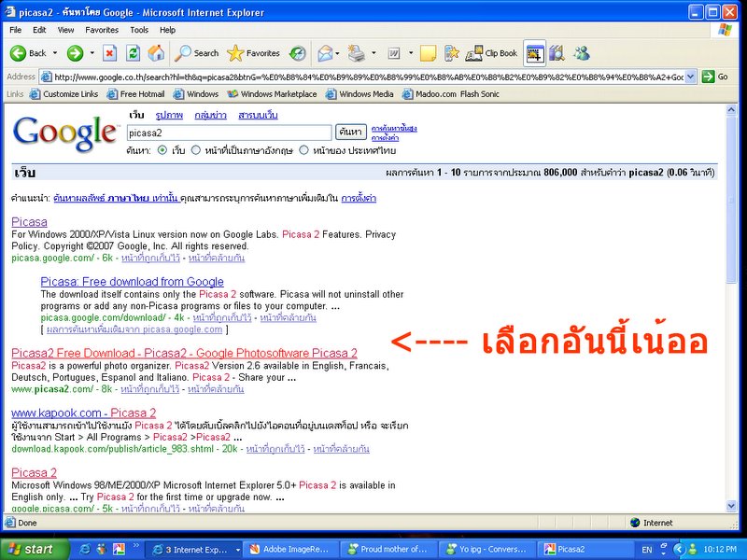Screen dimensions: 747x560
Task: Open Clip Book from the toolbar
Action: click(x=491, y=53)
